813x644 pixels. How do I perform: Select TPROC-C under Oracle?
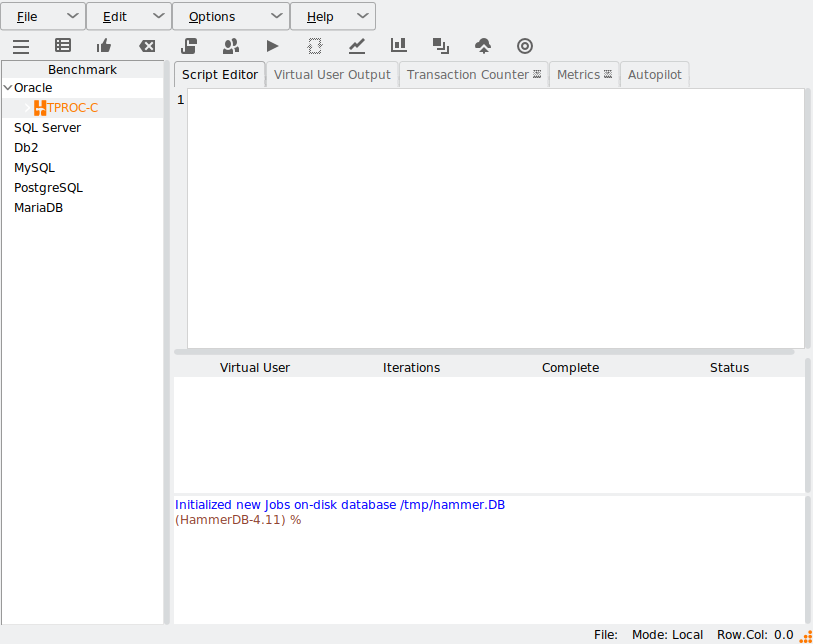73,108
